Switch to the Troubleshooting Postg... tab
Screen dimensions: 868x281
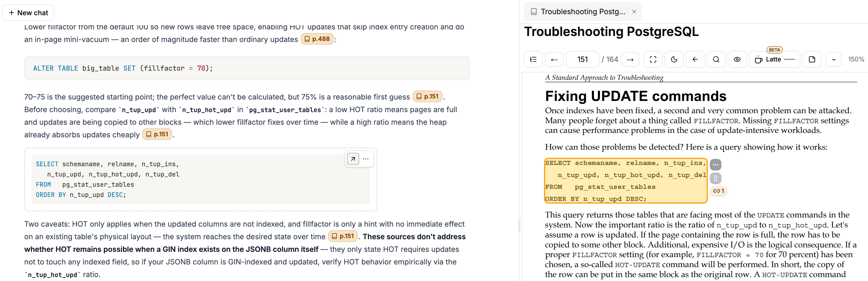point(583,12)
